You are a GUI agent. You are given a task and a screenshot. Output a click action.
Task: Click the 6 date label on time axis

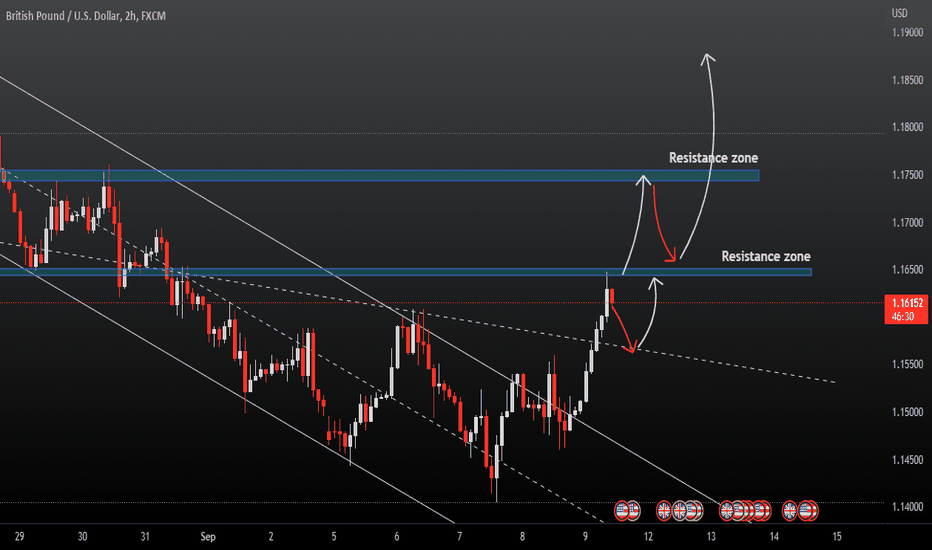(x=396, y=536)
